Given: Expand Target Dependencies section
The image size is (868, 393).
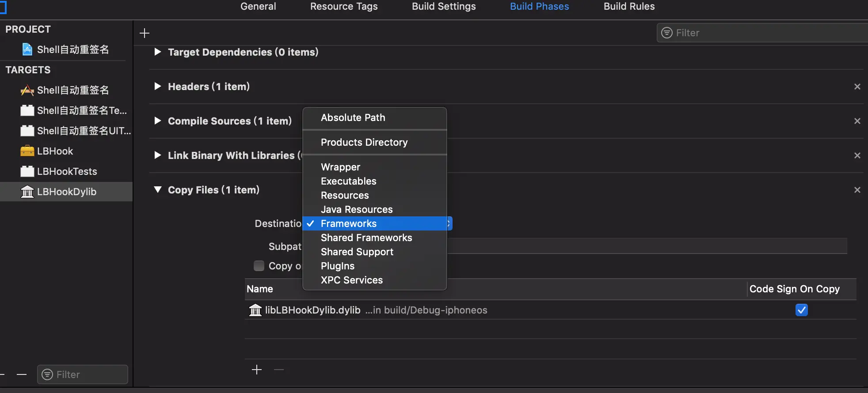Looking at the screenshot, I should [x=158, y=52].
